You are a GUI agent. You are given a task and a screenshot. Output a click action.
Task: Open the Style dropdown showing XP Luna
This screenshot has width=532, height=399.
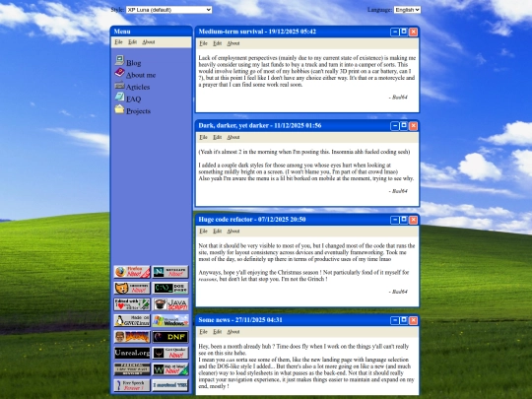(169, 10)
